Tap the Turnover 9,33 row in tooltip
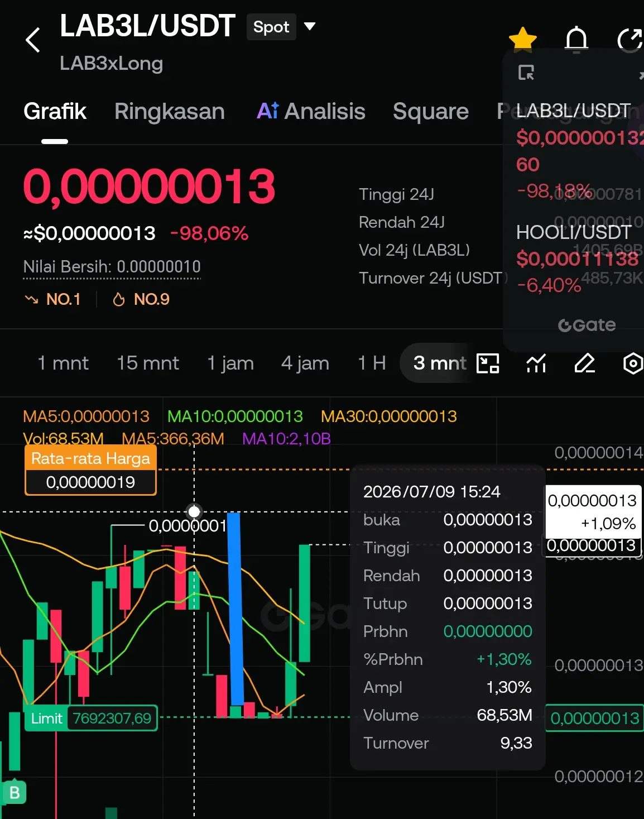The width and height of the screenshot is (644, 819). point(448,743)
